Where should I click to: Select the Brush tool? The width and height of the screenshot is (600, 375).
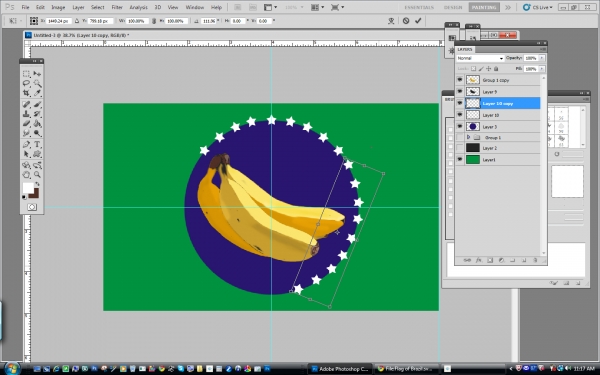[x=37, y=104]
